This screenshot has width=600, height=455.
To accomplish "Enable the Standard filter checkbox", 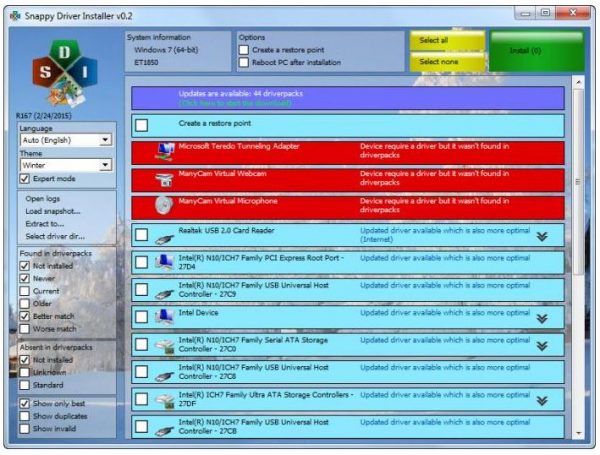I will click(x=24, y=385).
